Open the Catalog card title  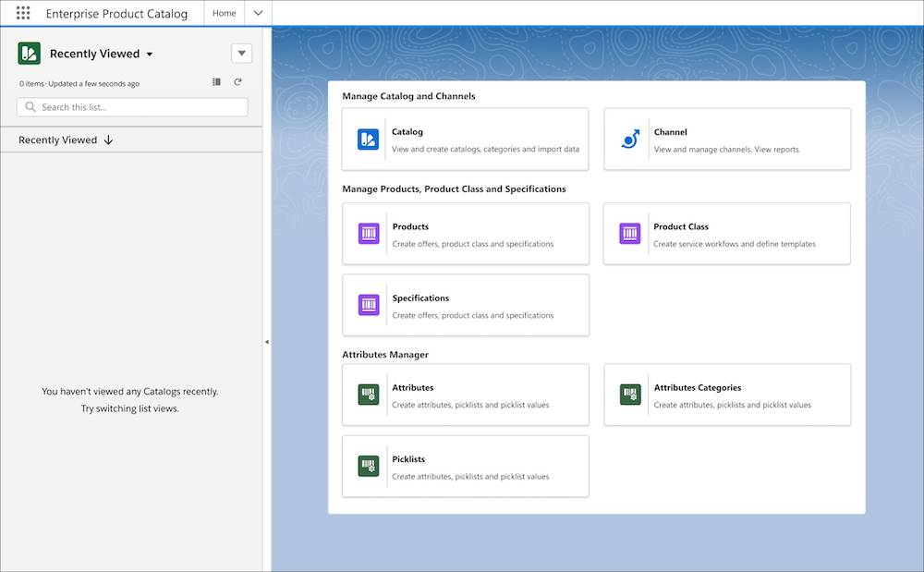407,132
